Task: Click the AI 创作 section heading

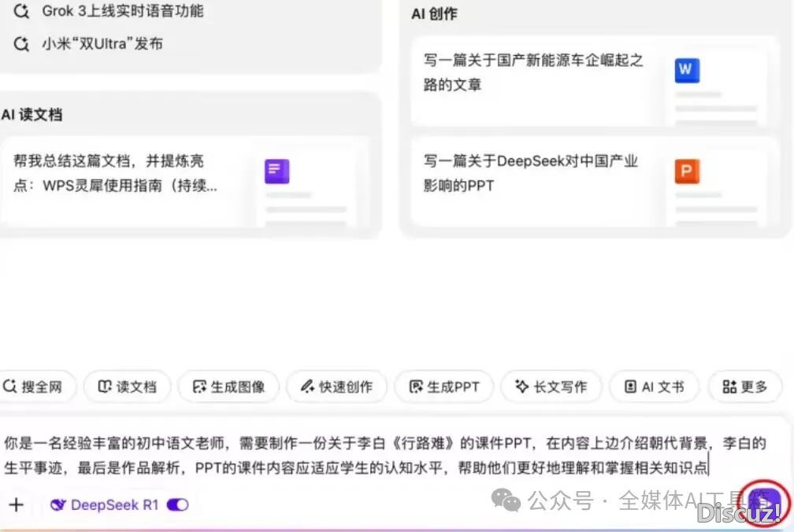Action: (434, 13)
